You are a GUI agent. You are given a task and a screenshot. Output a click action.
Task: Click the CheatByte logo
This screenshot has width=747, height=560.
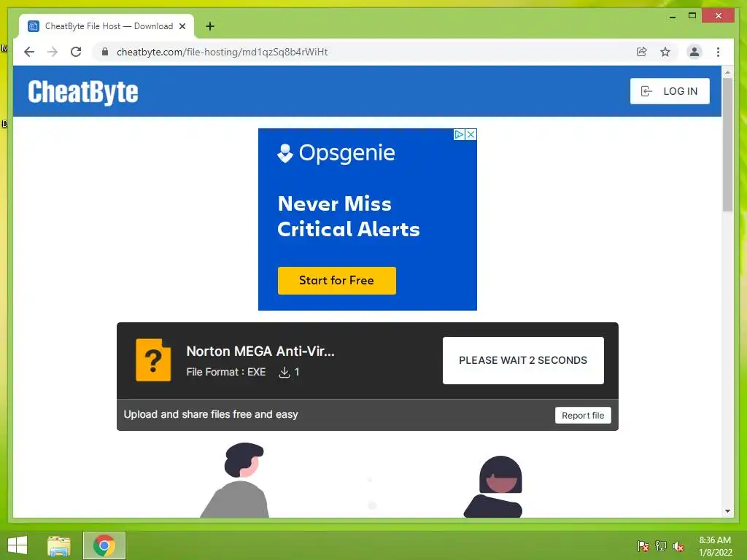pyautogui.click(x=83, y=92)
